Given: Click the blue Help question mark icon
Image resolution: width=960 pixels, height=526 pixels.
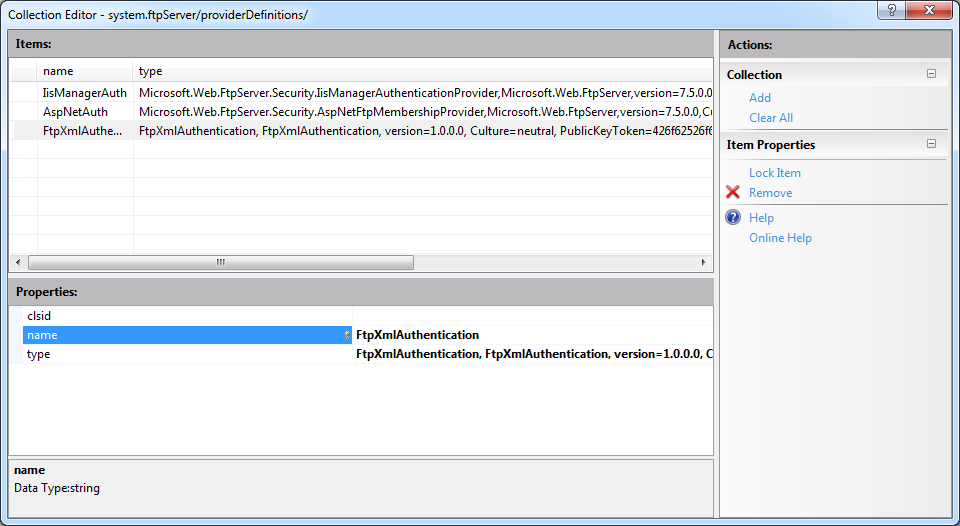Looking at the screenshot, I should point(733,218).
